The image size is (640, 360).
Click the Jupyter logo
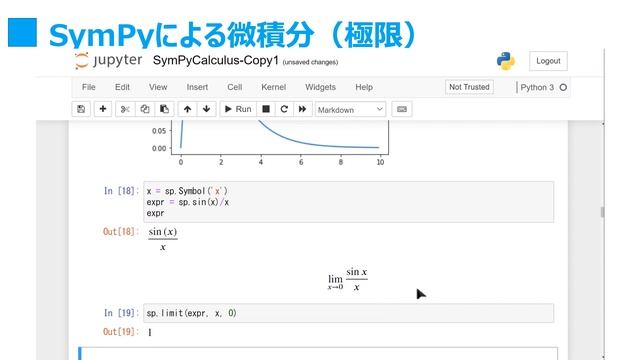pyautogui.click(x=109, y=60)
